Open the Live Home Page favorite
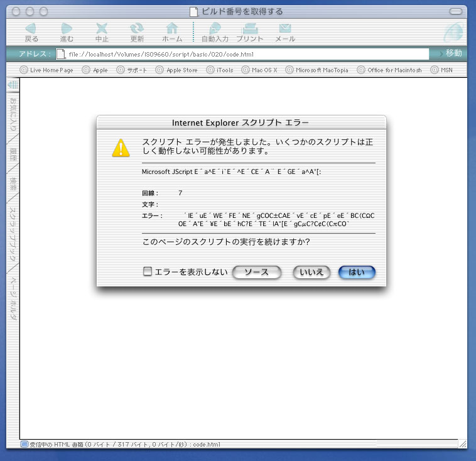The height and width of the screenshot is (461, 476). (46, 70)
